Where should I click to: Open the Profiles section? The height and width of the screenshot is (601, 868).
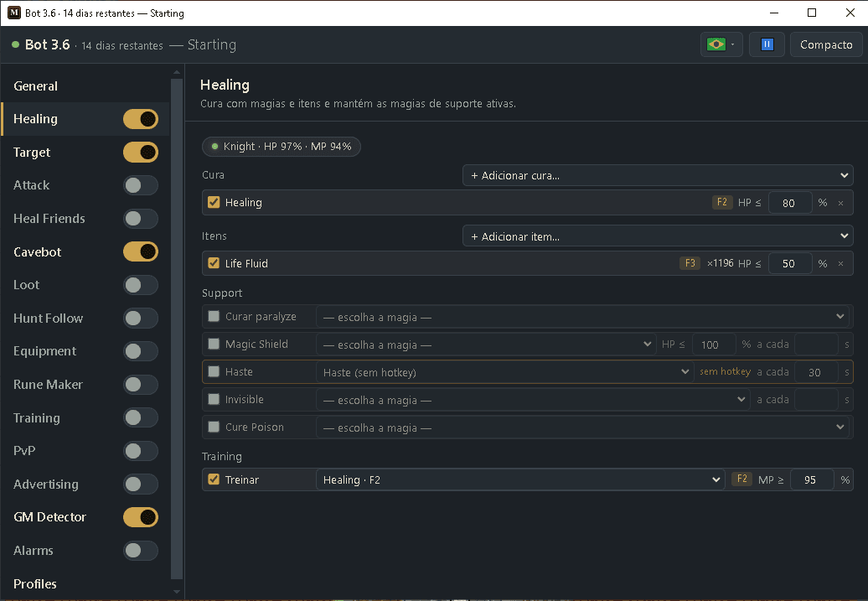point(35,584)
